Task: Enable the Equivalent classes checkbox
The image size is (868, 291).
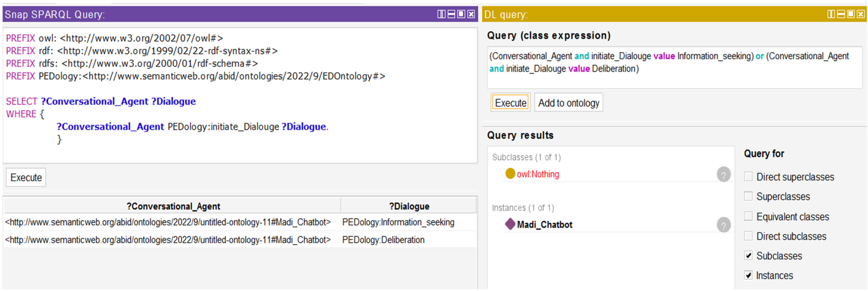Action: (x=748, y=216)
